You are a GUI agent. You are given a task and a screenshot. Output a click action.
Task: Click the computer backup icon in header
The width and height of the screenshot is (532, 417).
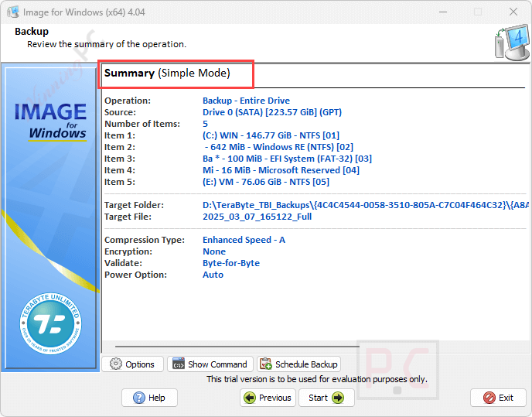click(512, 43)
